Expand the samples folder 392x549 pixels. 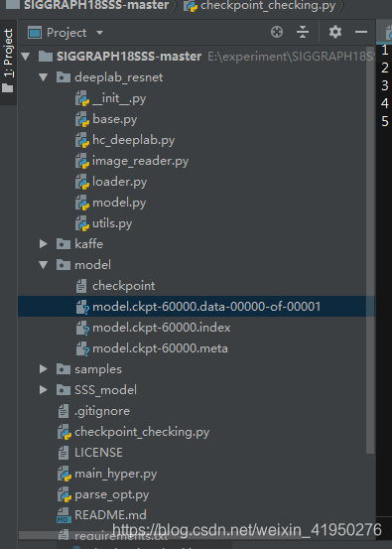(44, 369)
